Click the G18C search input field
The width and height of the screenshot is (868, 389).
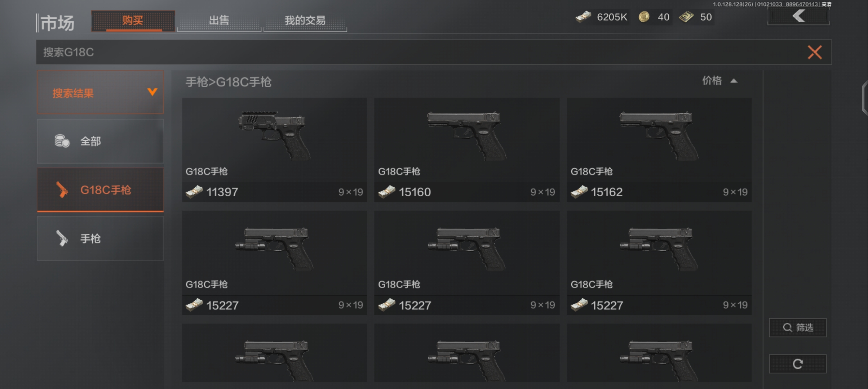pos(418,52)
